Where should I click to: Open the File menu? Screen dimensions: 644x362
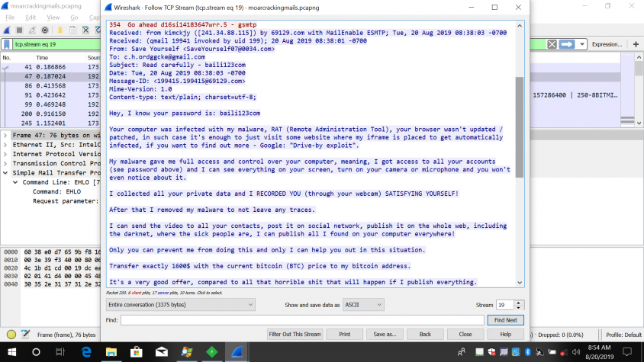pos(10,18)
